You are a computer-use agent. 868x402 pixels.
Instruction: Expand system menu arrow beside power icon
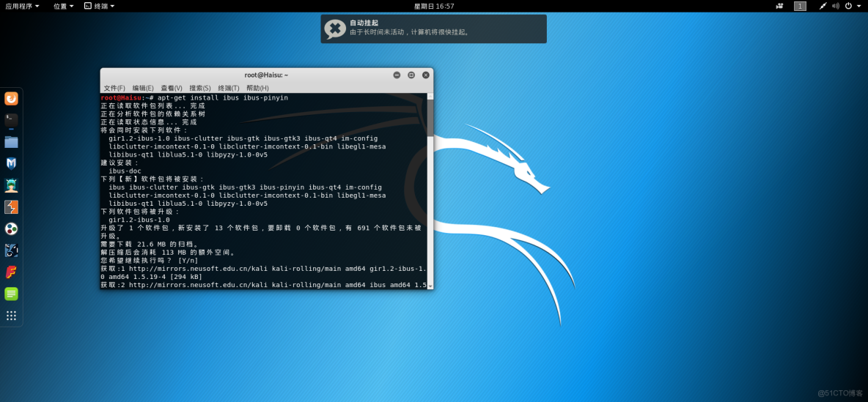pos(860,6)
